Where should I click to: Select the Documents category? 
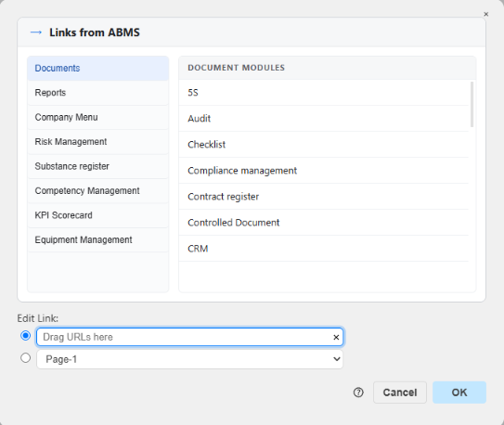pos(98,68)
